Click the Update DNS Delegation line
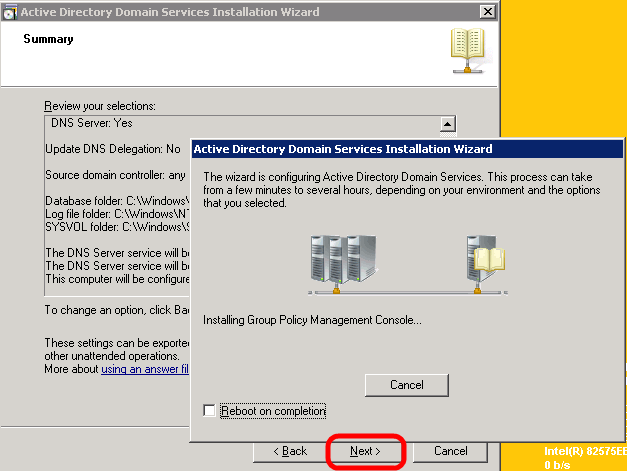Image resolution: width=627 pixels, height=471 pixels. coord(113,149)
